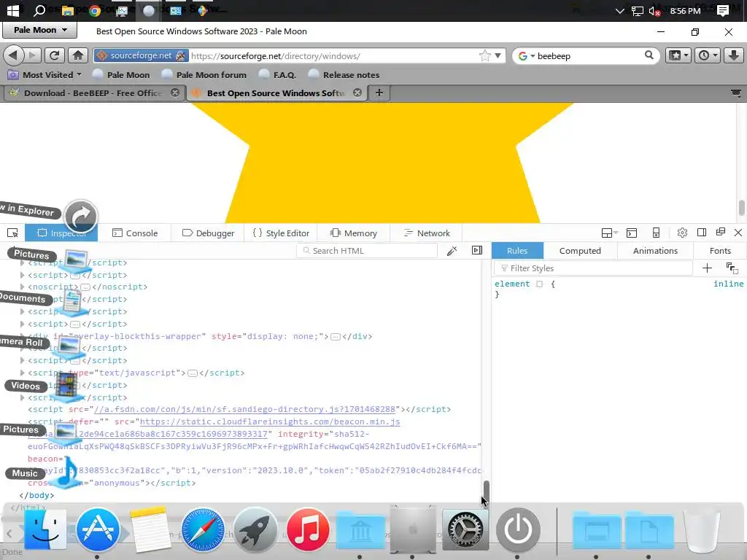Open a new browser tab

coord(379,93)
